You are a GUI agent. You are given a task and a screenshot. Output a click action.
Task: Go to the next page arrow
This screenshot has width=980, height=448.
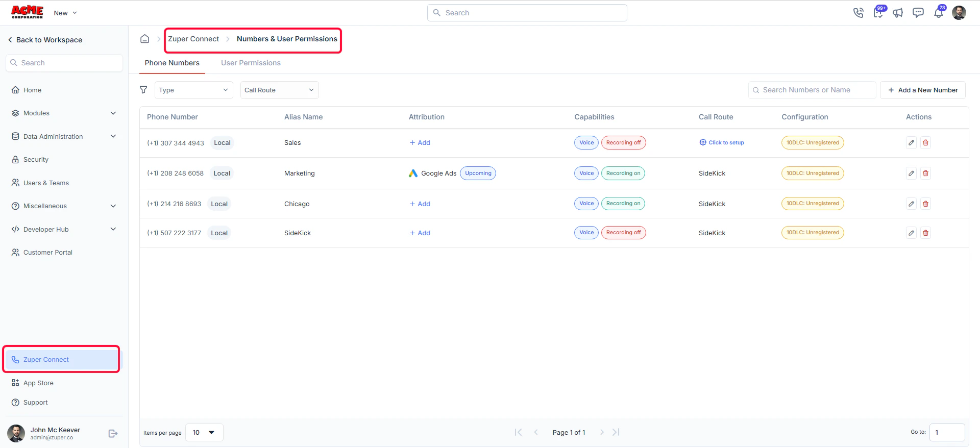(602, 432)
